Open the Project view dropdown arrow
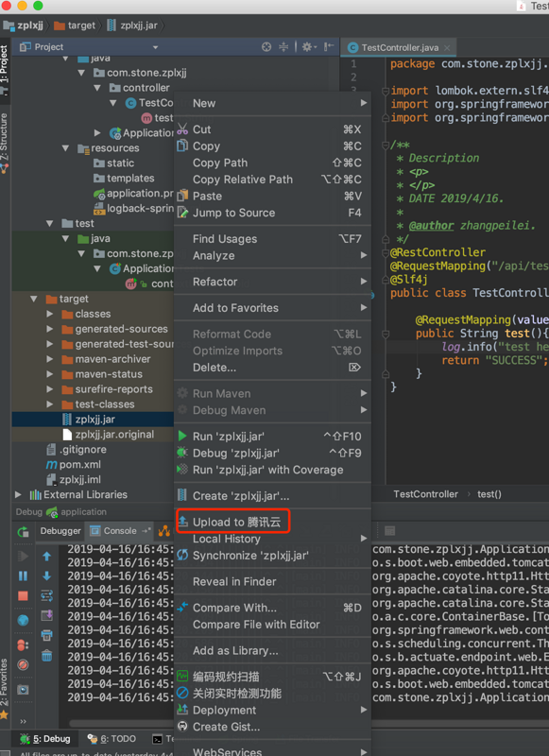549x756 pixels. click(155, 47)
